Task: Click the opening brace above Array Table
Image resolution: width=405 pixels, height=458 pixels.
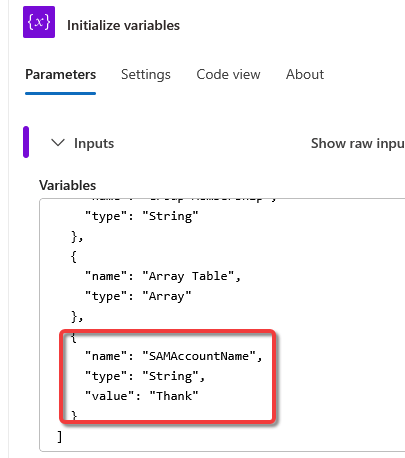Action: coord(74,256)
